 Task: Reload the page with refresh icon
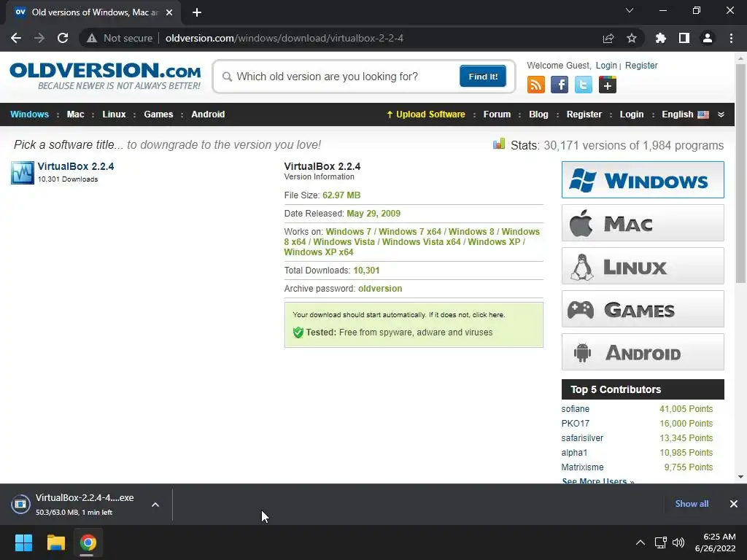(x=63, y=38)
